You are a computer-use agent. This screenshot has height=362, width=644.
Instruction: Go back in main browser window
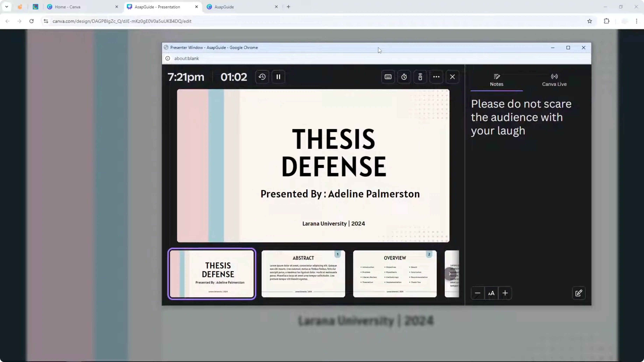click(x=8, y=21)
